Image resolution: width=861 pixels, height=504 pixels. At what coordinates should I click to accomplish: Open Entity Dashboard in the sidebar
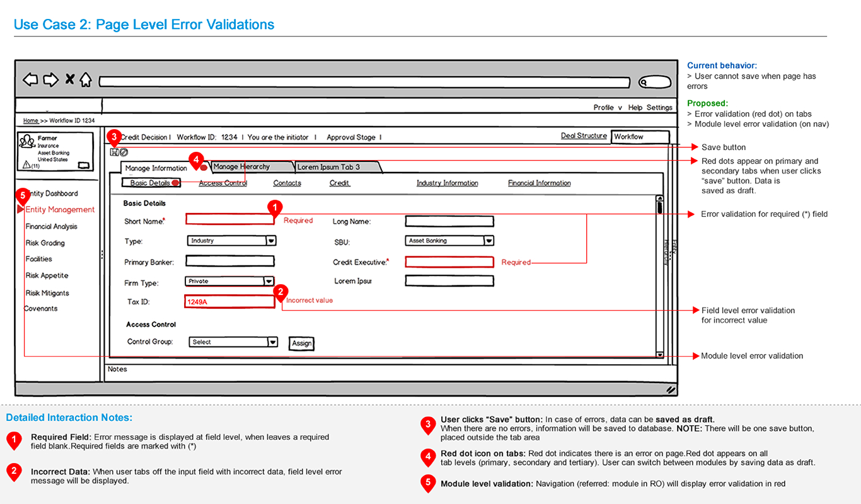52,193
